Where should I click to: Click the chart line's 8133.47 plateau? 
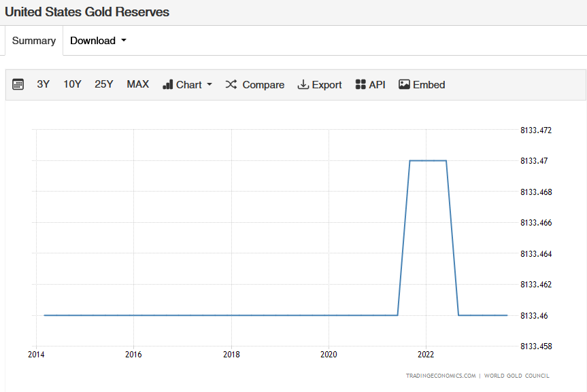[x=428, y=161]
